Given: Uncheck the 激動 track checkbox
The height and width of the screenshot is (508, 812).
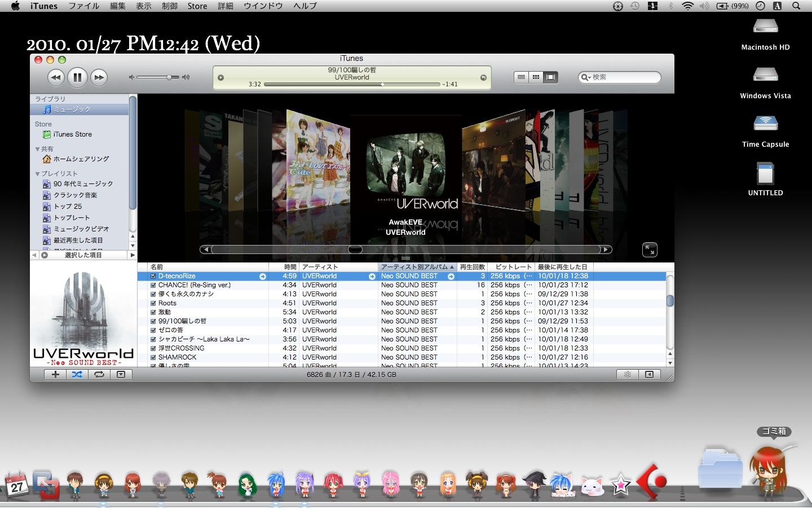Looking at the screenshot, I should coord(153,312).
